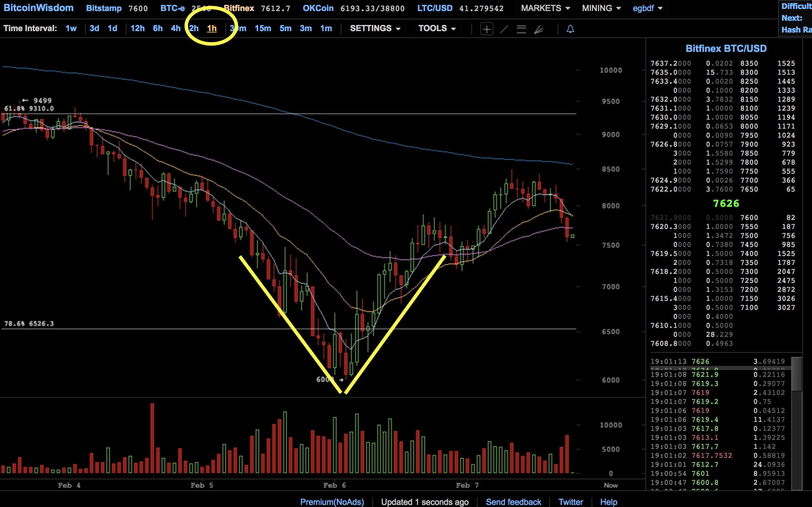The height and width of the screenshot is (507, 812).
Task: Click the Now time axis label
Action: pyautogui.click(x=611, y=485)
